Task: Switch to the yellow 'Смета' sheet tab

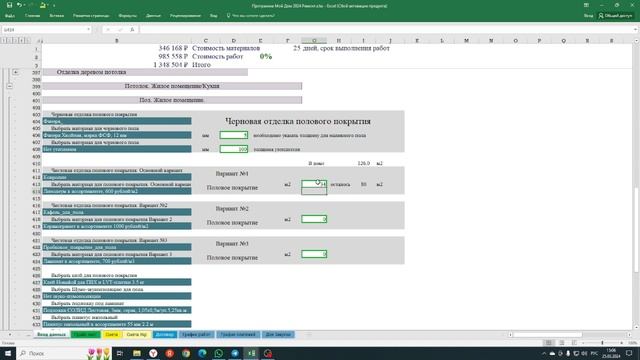Action: click(111, 334)
